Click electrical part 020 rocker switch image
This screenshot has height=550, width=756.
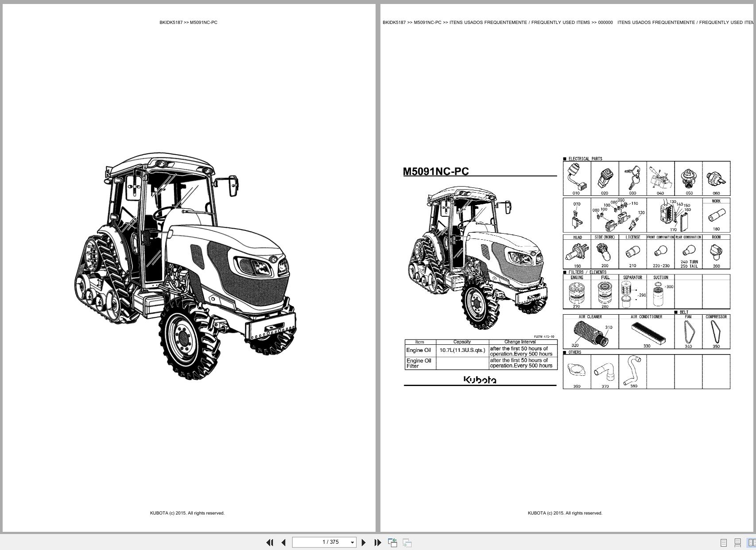[605, 178]
